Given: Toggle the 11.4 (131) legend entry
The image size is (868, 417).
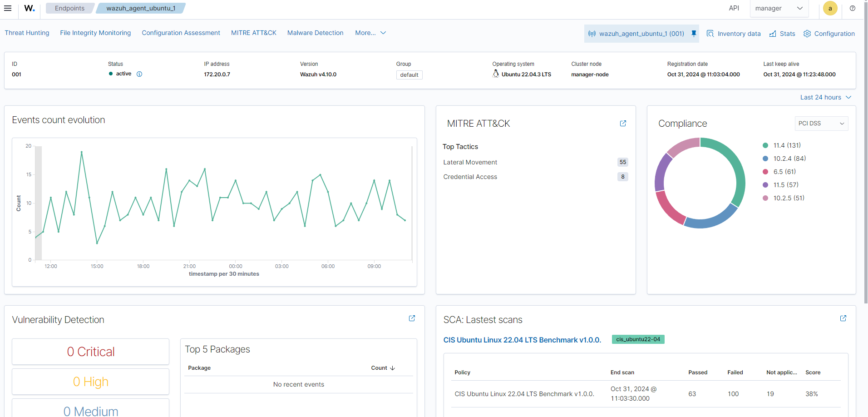Looking at the screenshot, I should (787, 145).
